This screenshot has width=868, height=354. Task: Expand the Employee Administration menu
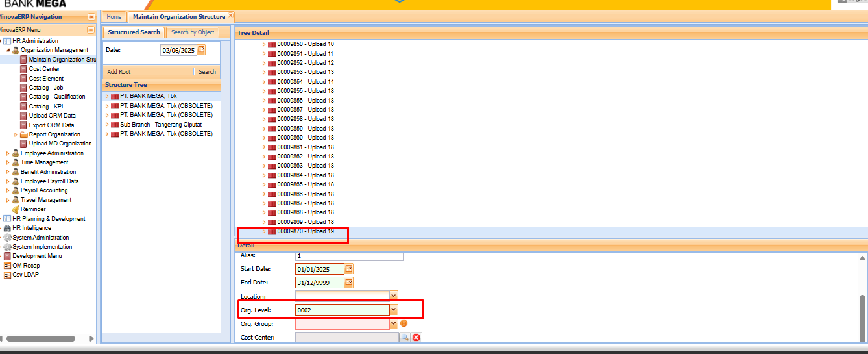coord(8,153)
